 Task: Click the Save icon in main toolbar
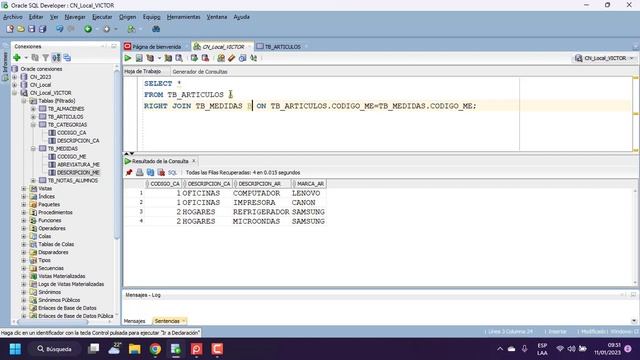(x=31, y=29)
